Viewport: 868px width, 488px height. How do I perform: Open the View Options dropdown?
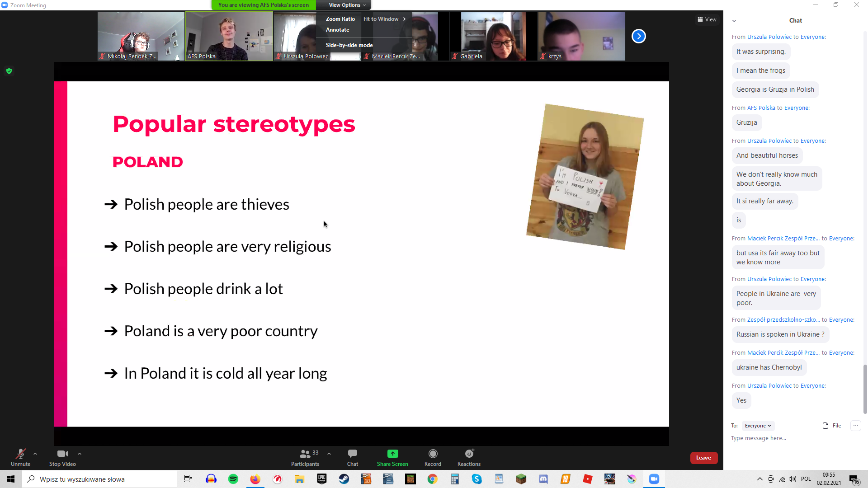pos(347,5)
